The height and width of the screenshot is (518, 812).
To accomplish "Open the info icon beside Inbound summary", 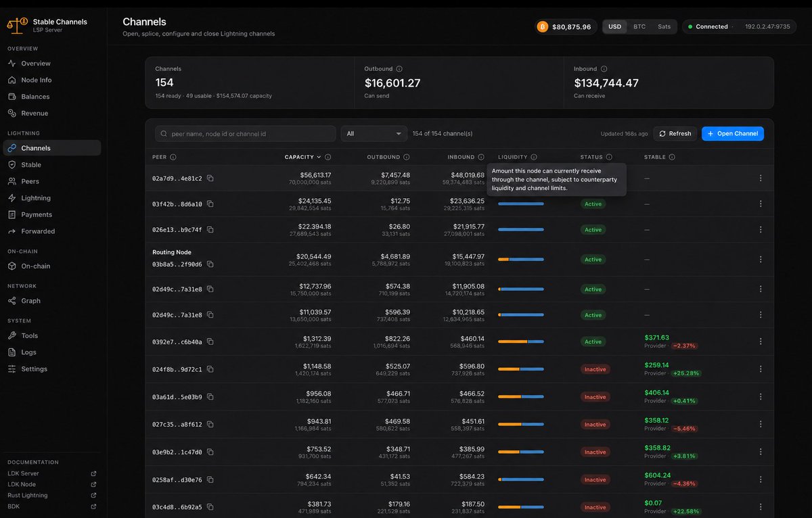I will tap(604, 69).
